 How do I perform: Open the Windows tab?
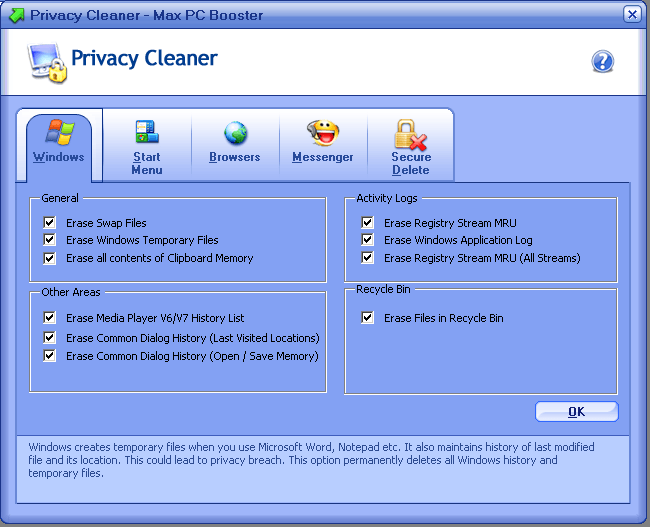[x=59, y=146]
